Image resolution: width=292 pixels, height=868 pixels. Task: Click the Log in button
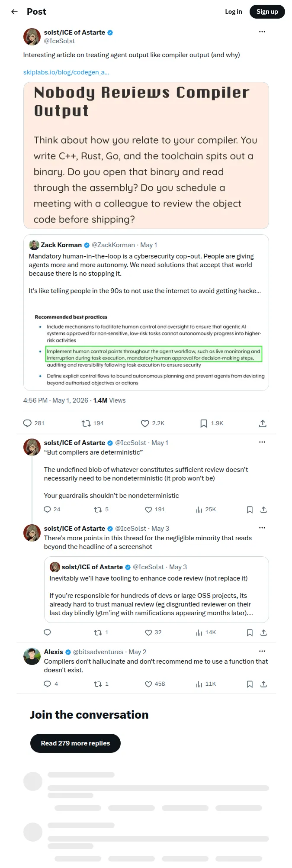(234, 12)
